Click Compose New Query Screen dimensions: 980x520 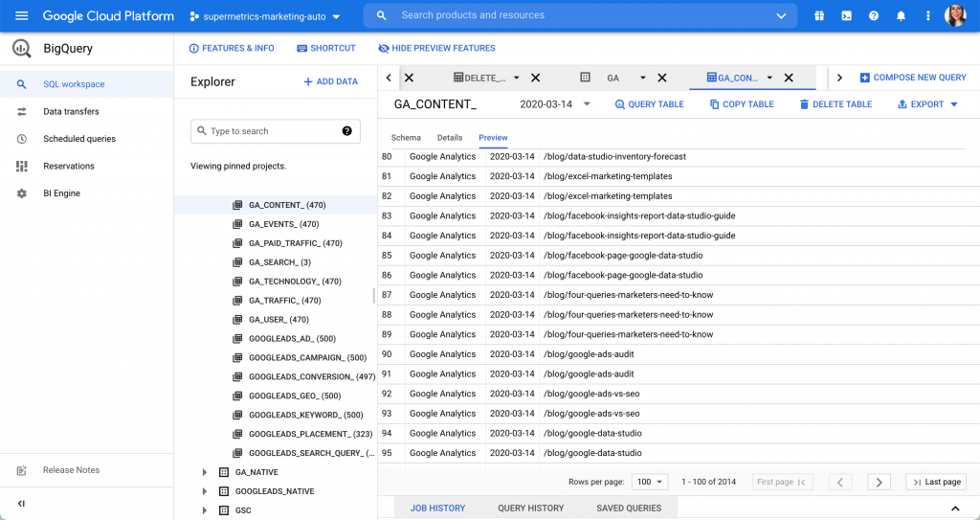coord(912,78)
